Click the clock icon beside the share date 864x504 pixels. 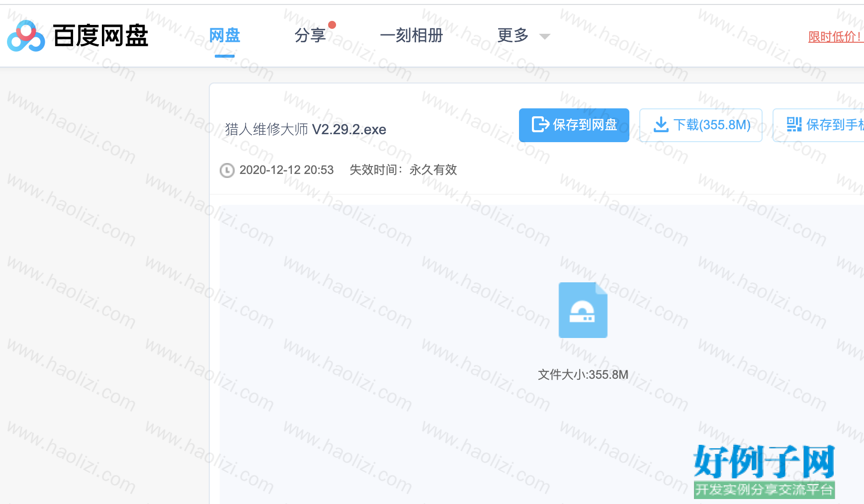tap(227, 170)
